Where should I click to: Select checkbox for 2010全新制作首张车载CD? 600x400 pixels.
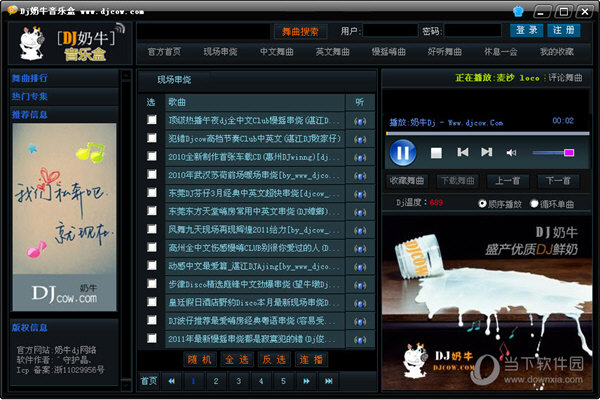click(152, 156)
